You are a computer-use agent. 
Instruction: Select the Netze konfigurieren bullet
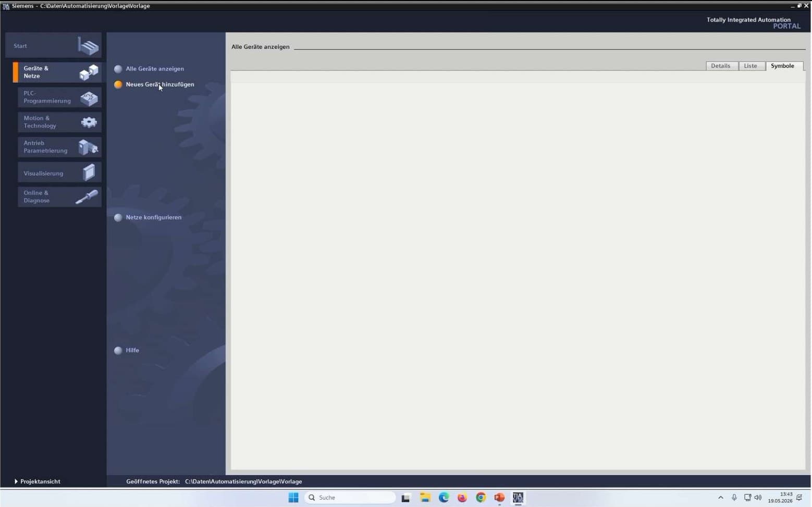pos(118,218)
